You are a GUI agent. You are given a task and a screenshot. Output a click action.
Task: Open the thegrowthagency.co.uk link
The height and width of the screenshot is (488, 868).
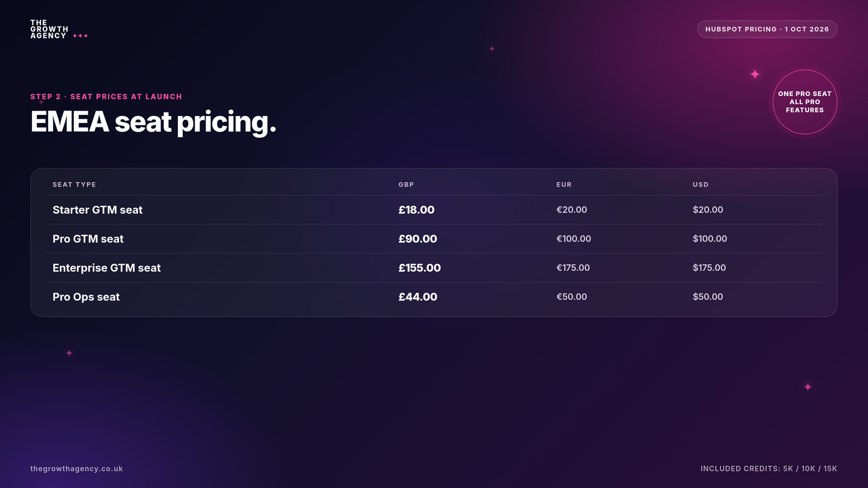point(76,468)
